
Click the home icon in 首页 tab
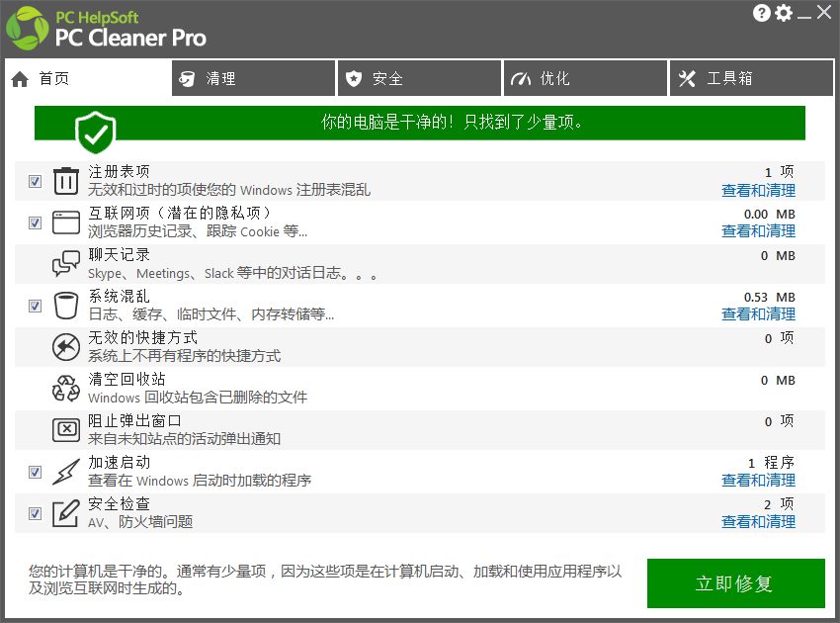coord(20,79)
